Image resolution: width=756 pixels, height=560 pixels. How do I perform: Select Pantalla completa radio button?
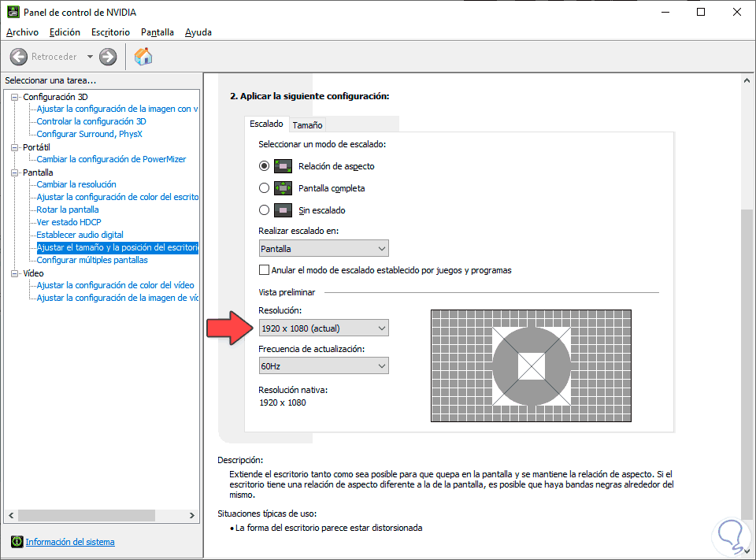coord(265,188)
